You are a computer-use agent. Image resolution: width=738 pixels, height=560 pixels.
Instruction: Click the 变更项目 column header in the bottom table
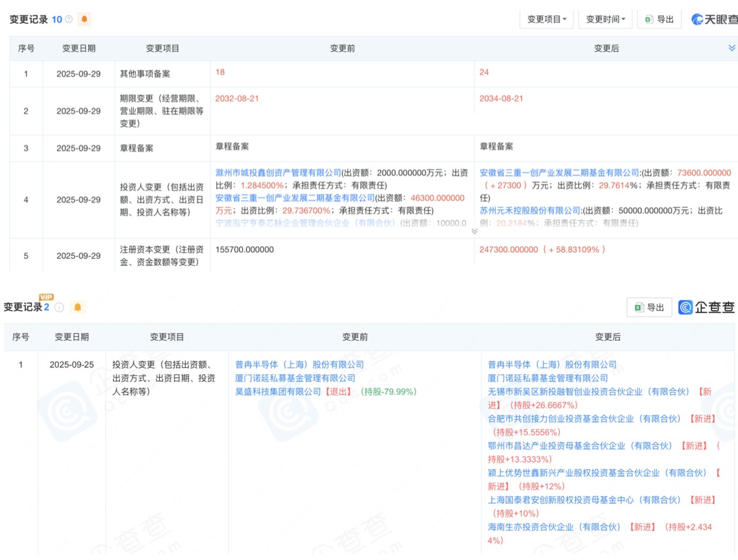click(x=167, y=337)
